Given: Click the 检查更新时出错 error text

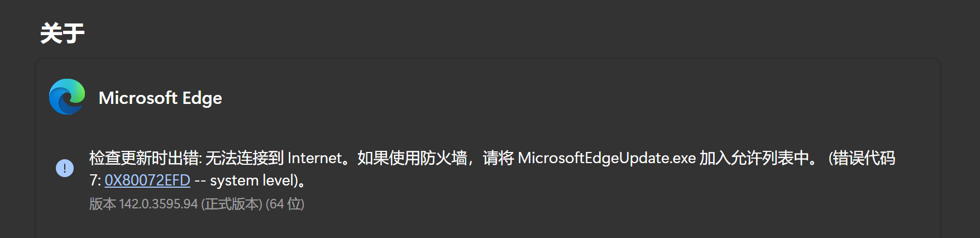Looking at the screenshot, I should tap(144, 158).
